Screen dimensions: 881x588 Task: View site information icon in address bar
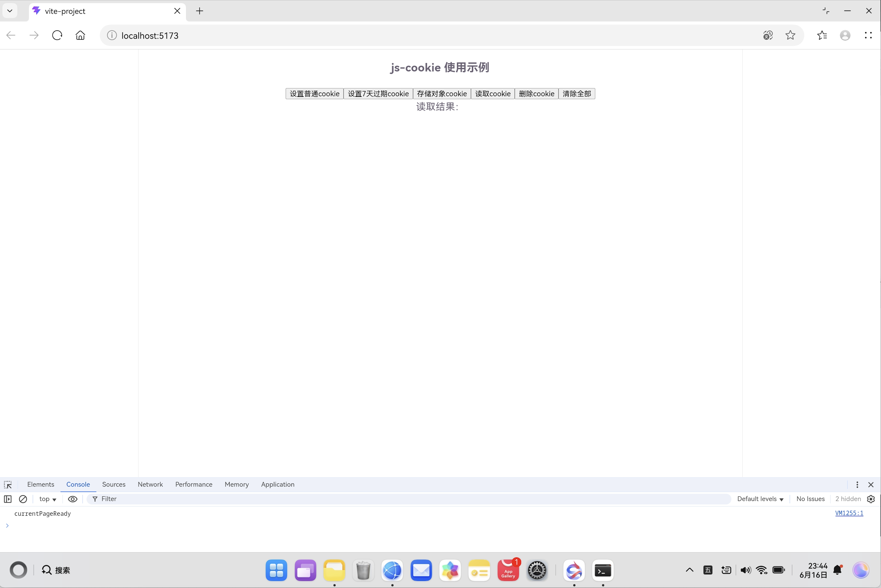(112, 35)
